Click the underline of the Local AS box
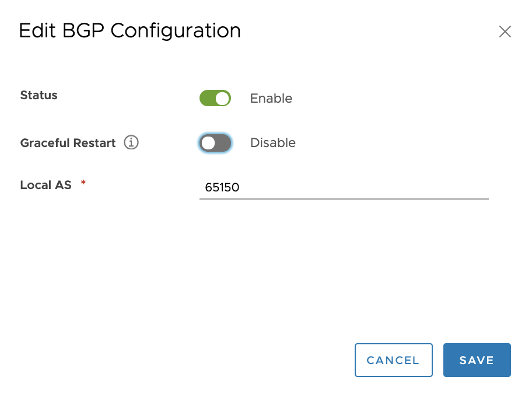 coord(344,199)
